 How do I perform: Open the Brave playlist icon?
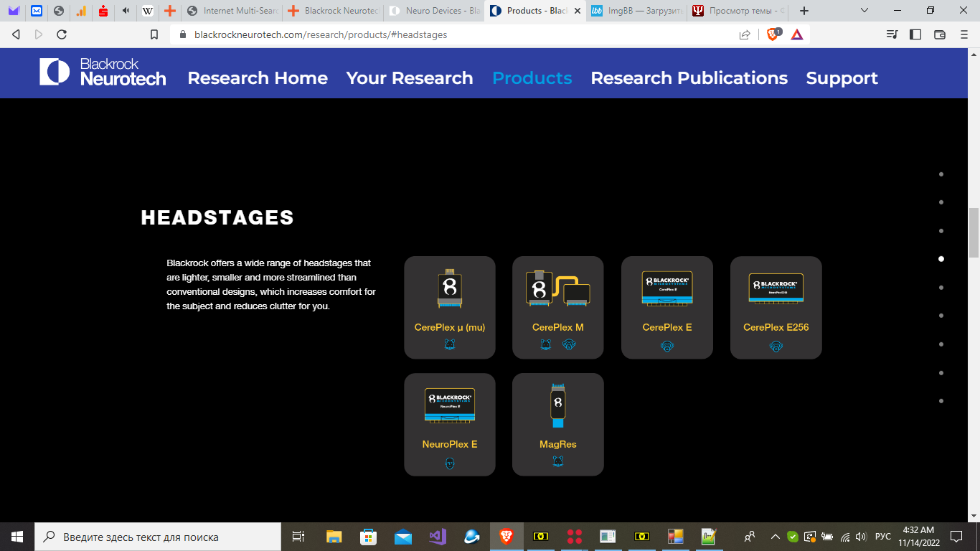[x=892, y=34]
